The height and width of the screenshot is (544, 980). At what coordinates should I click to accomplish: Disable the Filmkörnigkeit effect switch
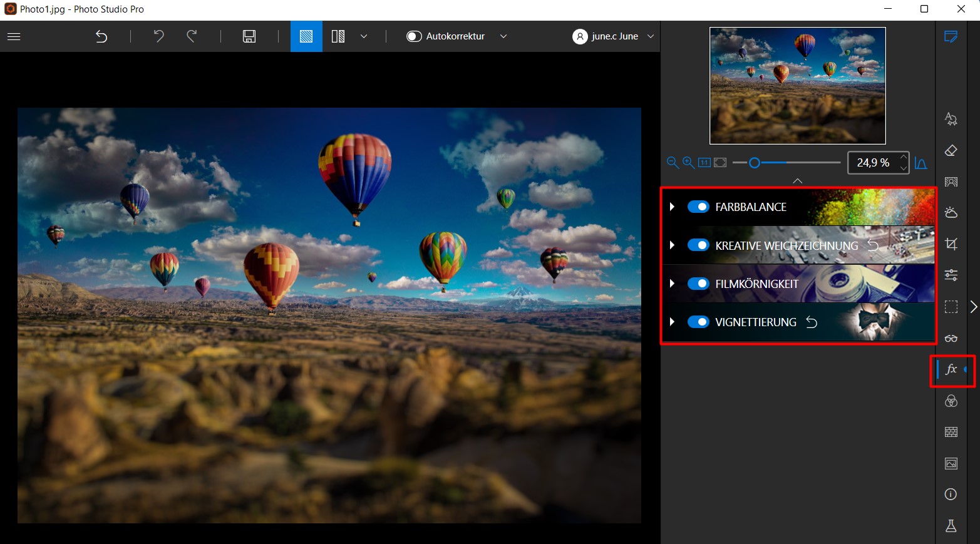point(698,284)
